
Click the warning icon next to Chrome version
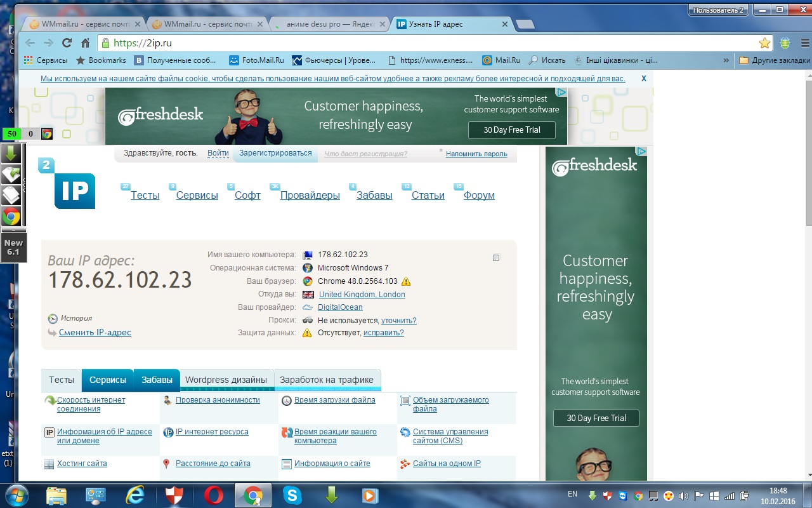click(406, 281)
